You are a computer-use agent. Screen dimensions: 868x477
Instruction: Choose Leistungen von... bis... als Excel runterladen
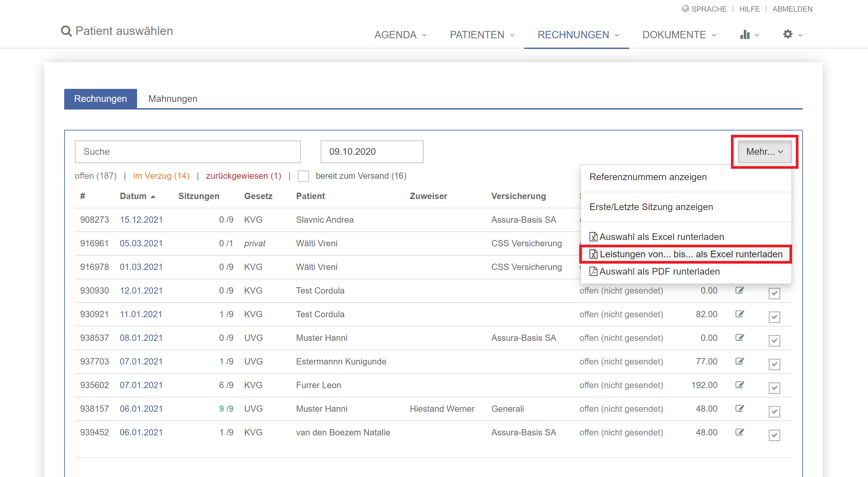pyautogui.click(x=686, y=254)
